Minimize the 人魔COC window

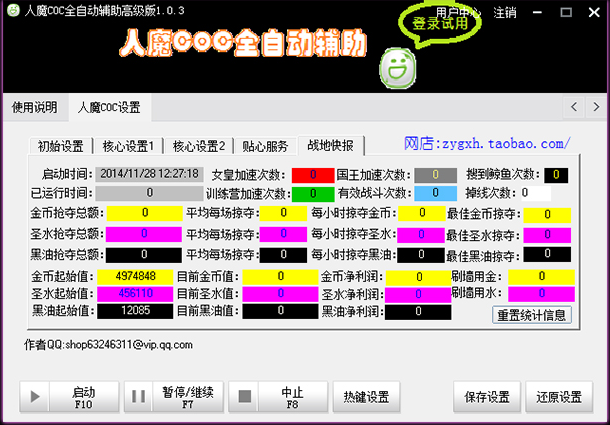[x=537, y=12]
